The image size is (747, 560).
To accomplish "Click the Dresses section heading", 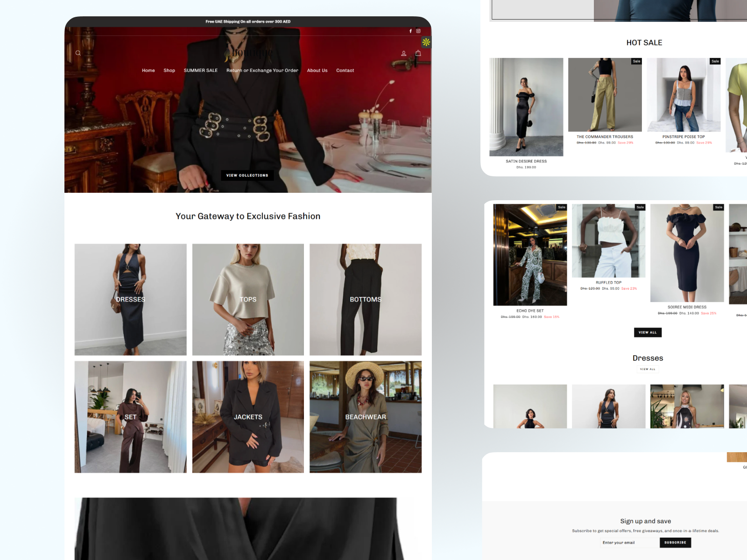I will click(x=648, y=358).
